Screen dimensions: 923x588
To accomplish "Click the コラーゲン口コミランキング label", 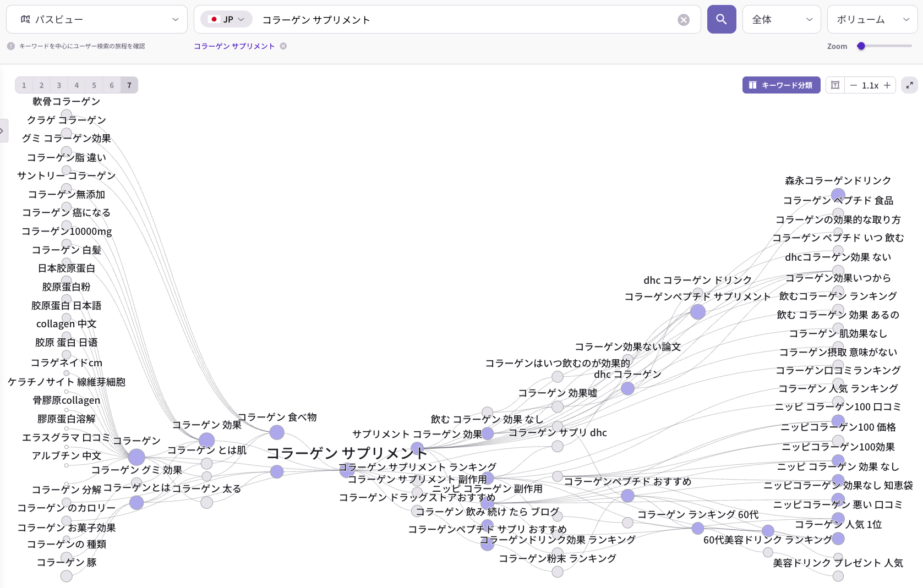I will tap(838, 370).
